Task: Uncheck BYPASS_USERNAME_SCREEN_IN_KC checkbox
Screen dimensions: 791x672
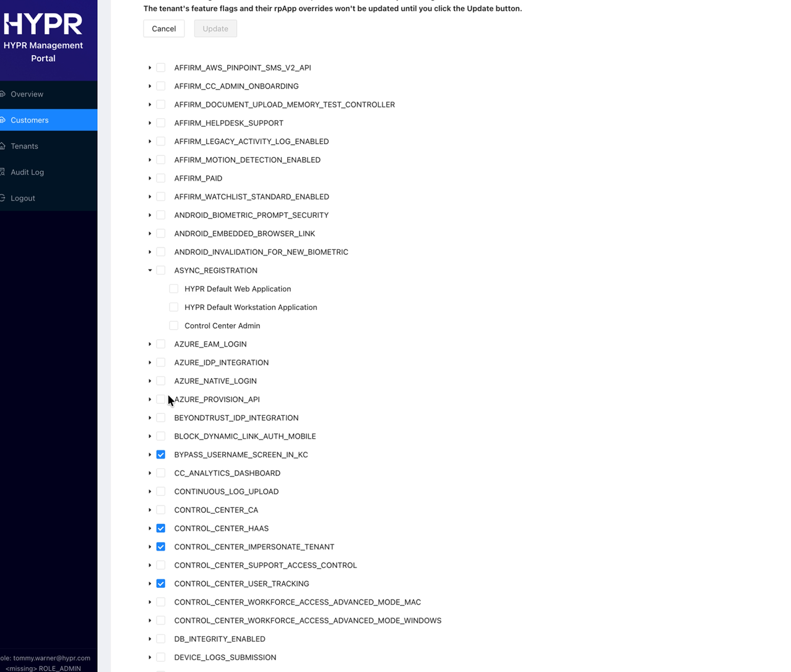Action: pos(161,455)
